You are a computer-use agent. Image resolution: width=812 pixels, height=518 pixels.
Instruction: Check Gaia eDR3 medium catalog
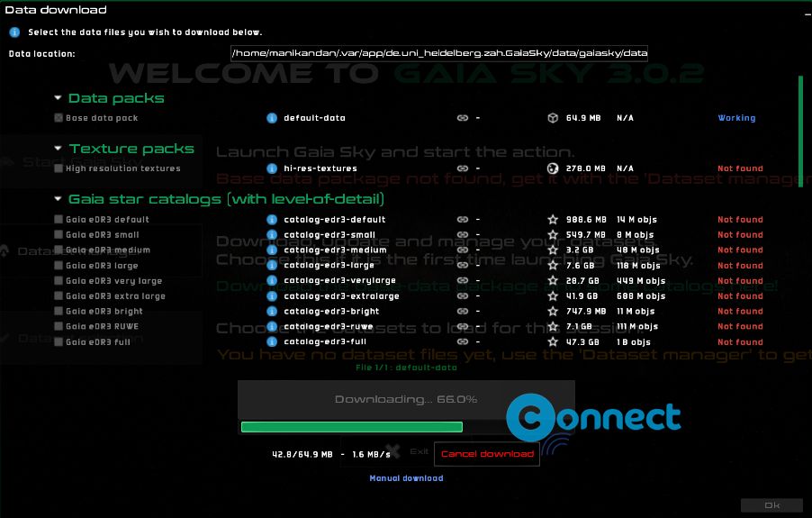[59, 250]
